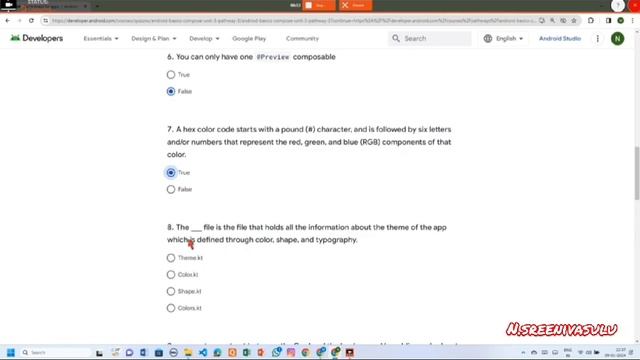The height and width of the screenshot is (360, 640).
Task: Stop the recording with the orange stop button
Action: 319,5
